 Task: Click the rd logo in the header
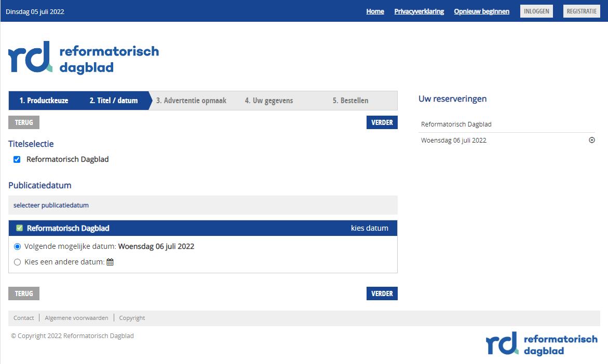[x=84, y=58]
